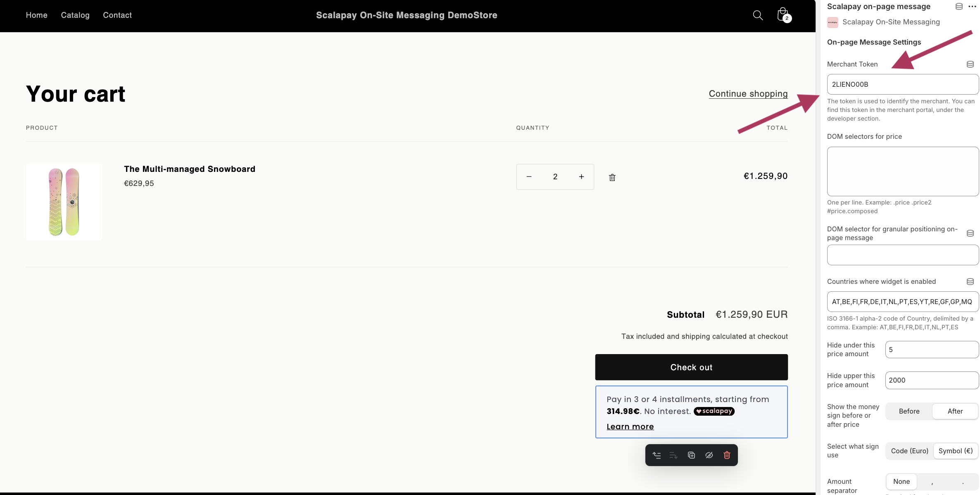This screenshot has width=980, height=495.
Task: Increase snowboard quantity with plus button
Action: tap(581, 177)
